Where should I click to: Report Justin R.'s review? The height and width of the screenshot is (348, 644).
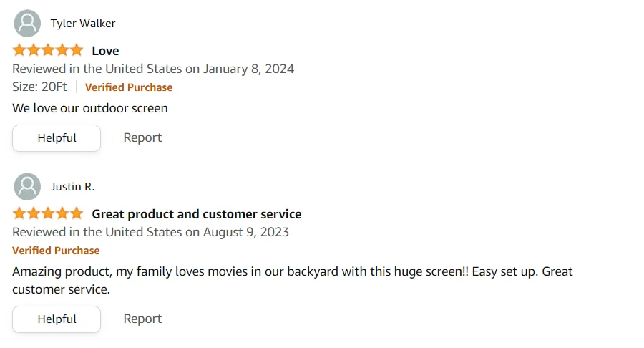[x=142, y=319]
